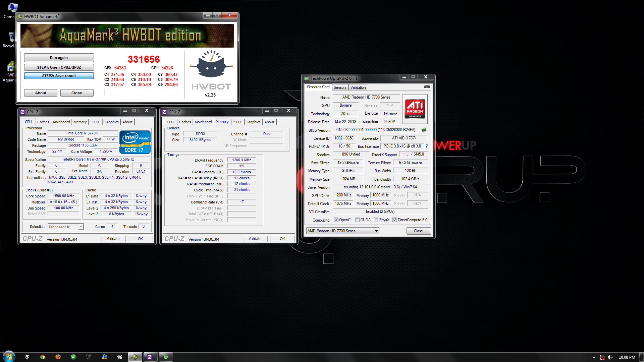Launch Google Chrome from the taskbar

click(43, 357)
